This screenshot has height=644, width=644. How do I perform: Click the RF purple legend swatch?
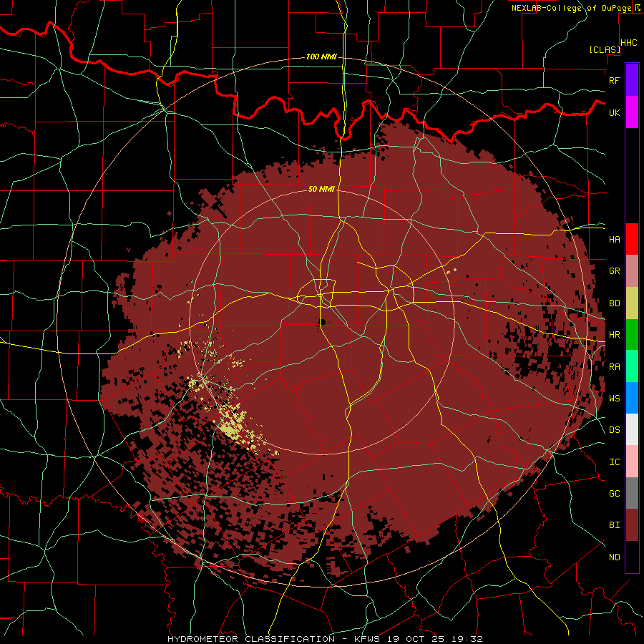point(632,80)
